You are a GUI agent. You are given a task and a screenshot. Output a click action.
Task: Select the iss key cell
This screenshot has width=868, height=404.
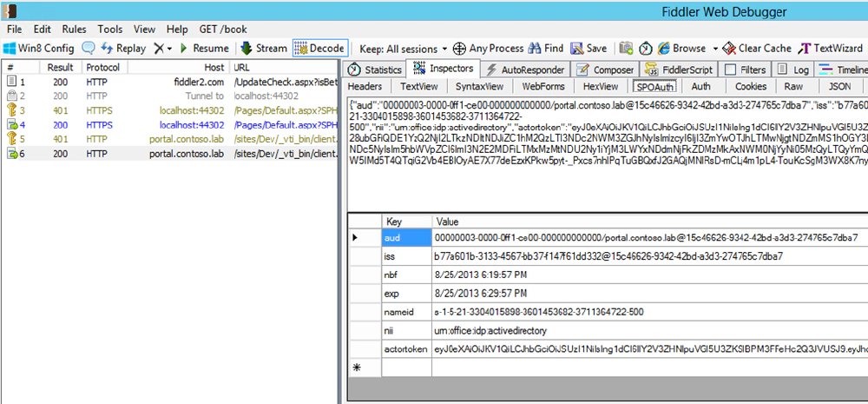tap(406, 256)
